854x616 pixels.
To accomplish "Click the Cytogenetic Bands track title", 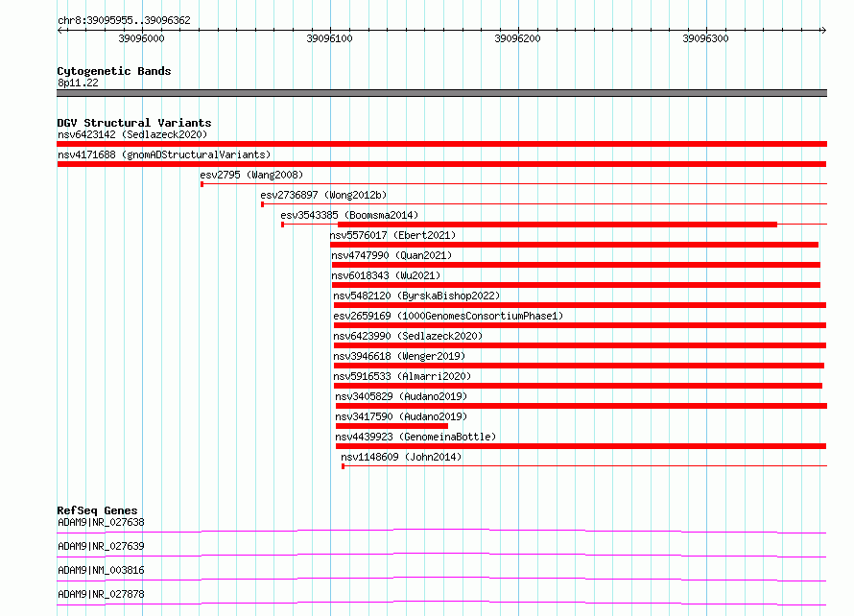I will 114,71.
